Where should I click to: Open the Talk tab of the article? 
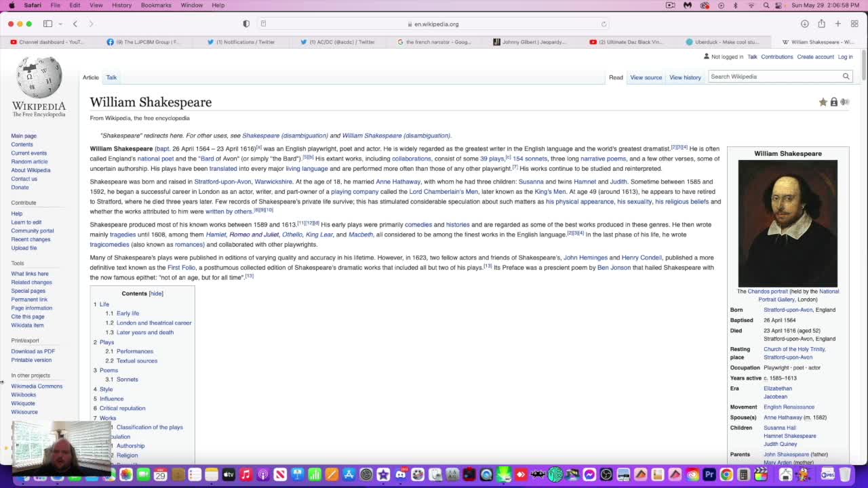[x=111, y=77]
